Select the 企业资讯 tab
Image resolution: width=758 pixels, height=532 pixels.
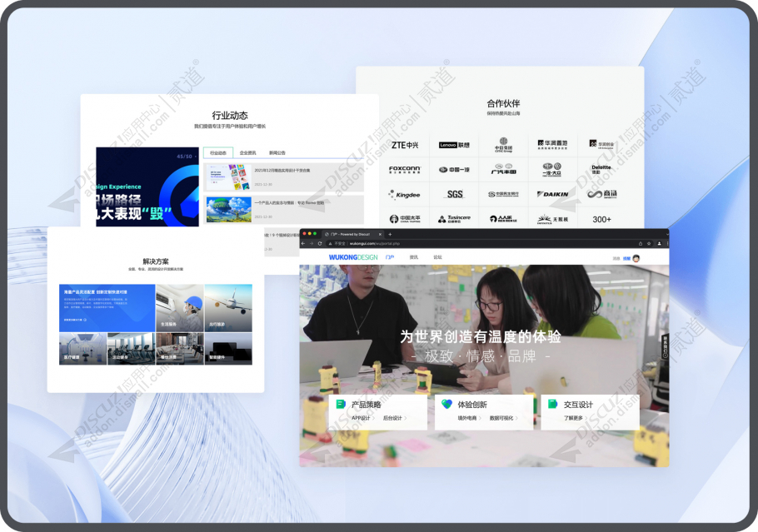tap(247, 152)
